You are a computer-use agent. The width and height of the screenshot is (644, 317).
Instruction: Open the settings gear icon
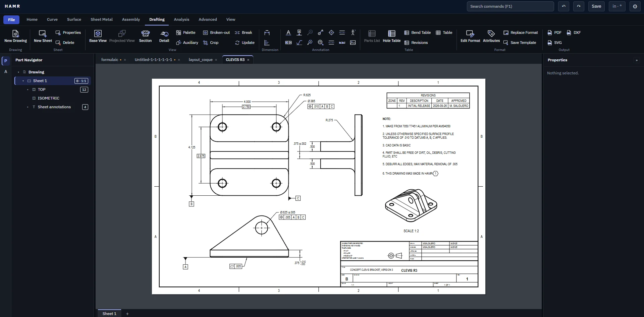[635, 6]
